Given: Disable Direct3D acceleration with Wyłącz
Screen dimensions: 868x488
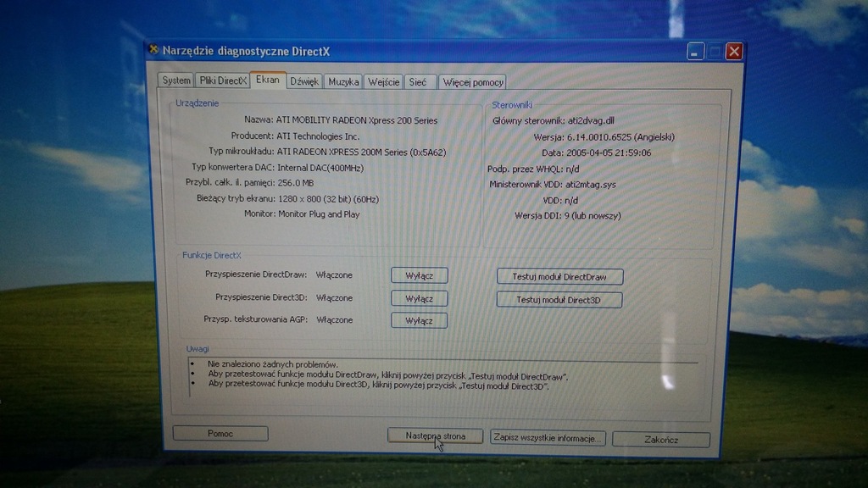Looking at the screenshot, I should [419, 299].
